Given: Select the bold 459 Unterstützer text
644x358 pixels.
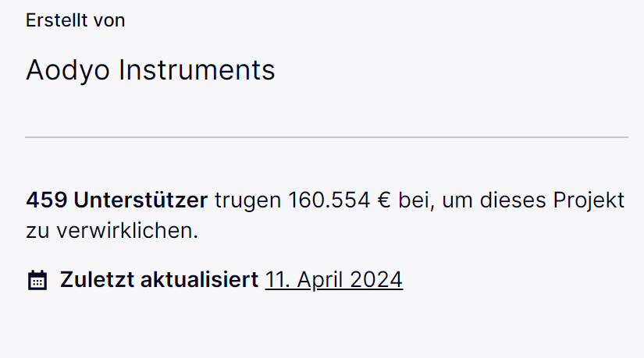Looking at the screenshot, I should point(116,200).
